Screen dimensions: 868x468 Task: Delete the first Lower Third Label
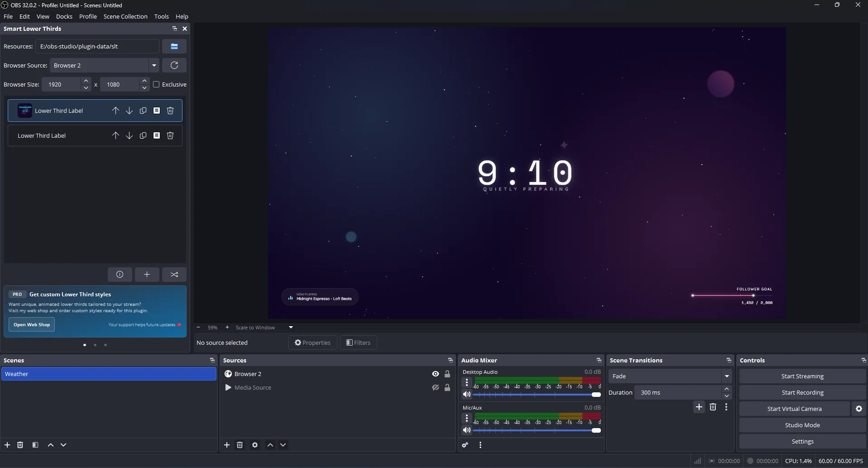point(170,110)
